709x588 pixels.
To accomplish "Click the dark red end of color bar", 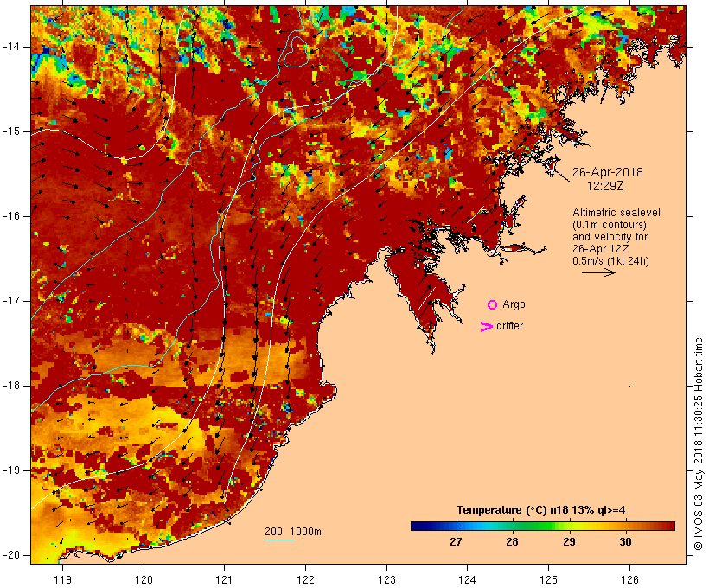I will tap(669, 526).
